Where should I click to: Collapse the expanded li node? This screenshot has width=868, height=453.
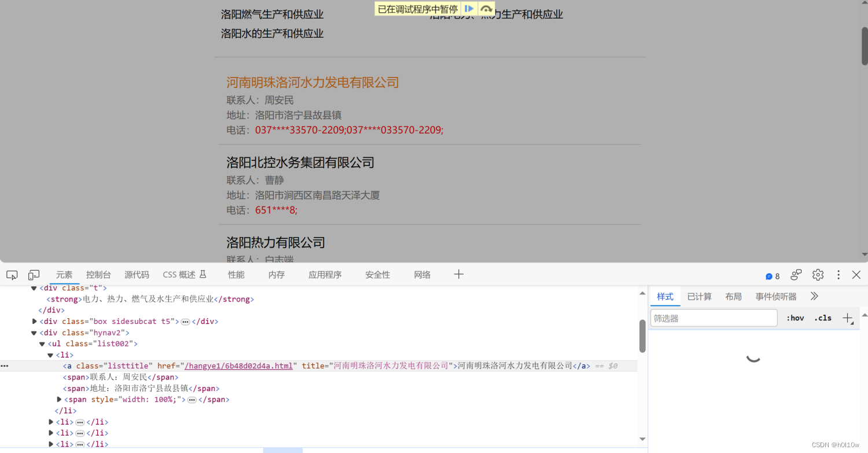tap(50, 355)
